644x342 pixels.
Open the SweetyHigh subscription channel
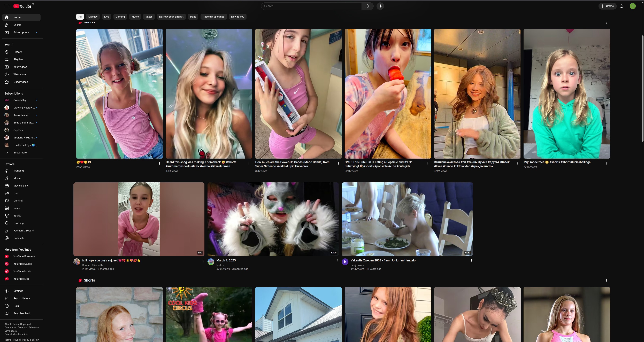[21, 100]
